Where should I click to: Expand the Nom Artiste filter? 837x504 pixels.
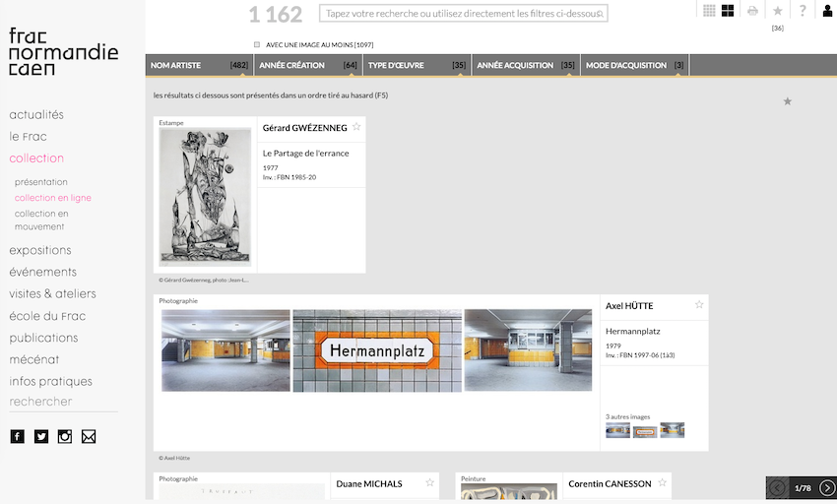pyautogui.click(x=199, y=65)
